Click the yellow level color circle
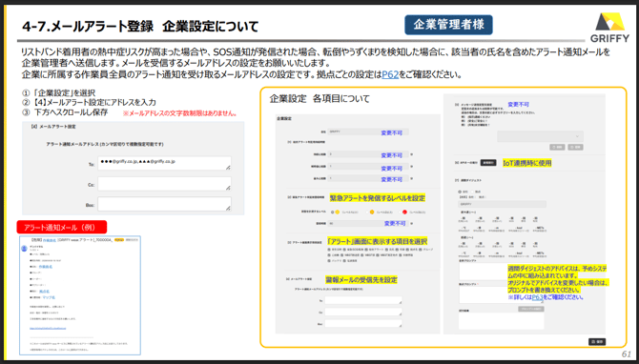 [x=338, y=212]
